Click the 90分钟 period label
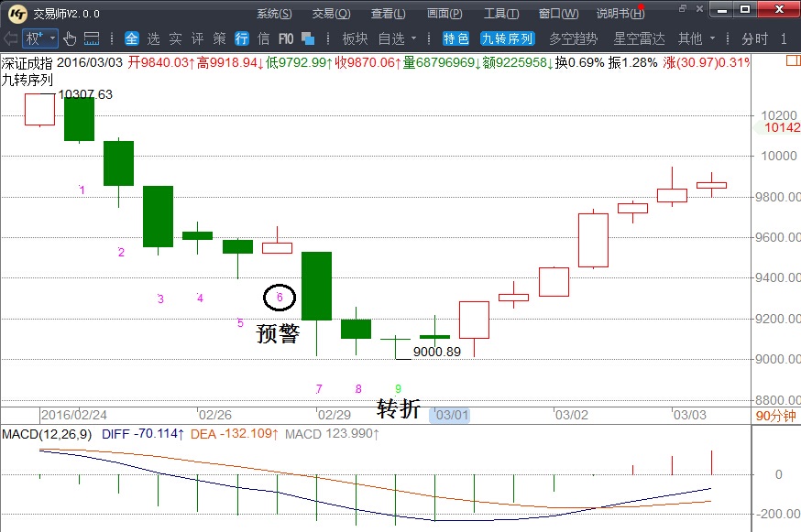The width and height of the screenshot is (801, 532). pos(775,416)
